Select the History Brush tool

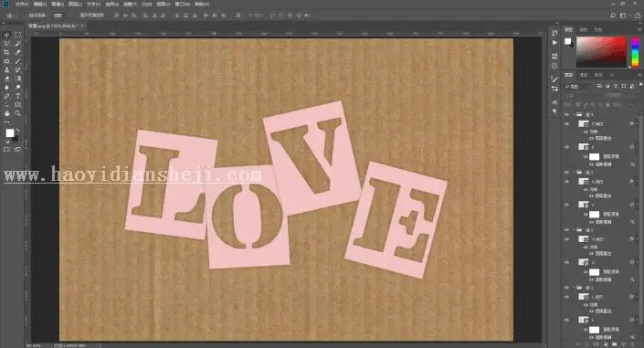coord(17,69)
